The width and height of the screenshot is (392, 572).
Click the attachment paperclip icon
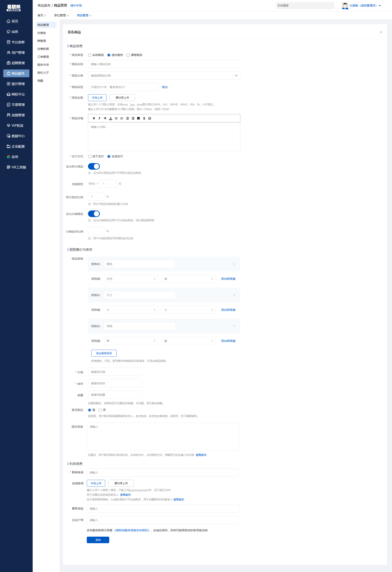(x=144, y=118)
